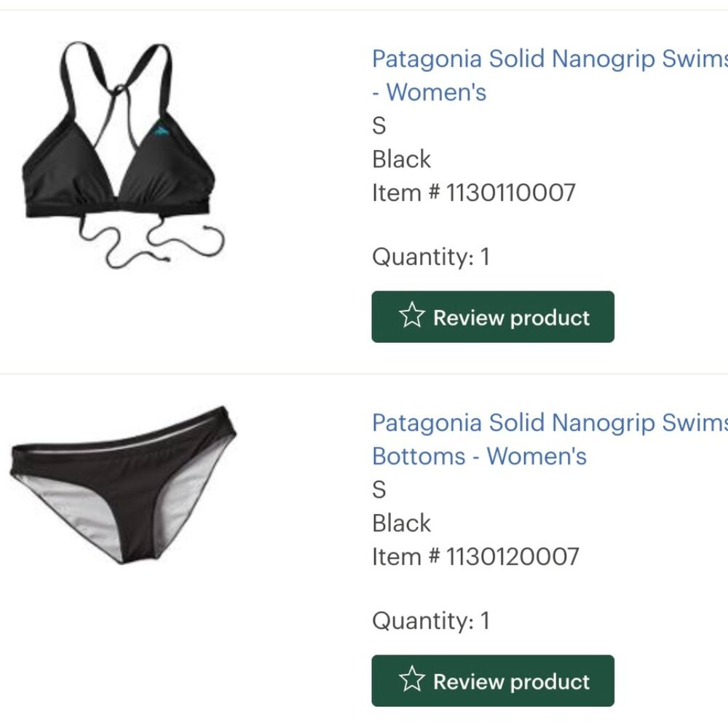Click Review product for the swimsuit top
The image size is (728, 728).
click(x=491, y=316)
